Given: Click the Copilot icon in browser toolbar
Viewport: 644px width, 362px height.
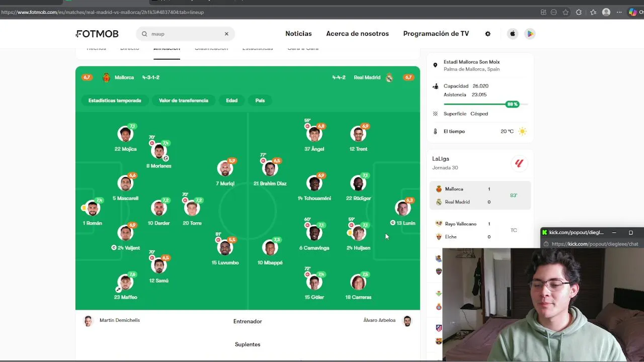Looking at the screenshot, I should [633, 12].
